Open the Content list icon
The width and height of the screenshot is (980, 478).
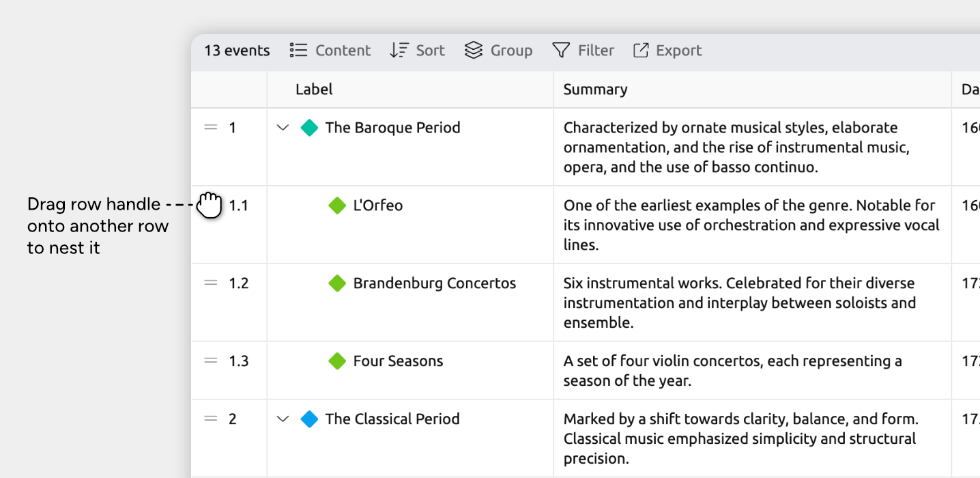pos(298,51)
